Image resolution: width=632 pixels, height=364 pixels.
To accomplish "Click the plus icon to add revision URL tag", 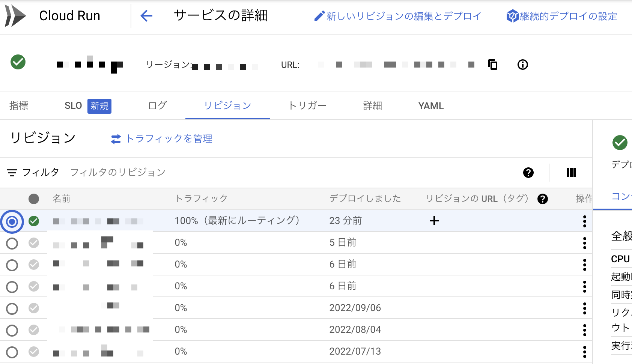I will pyautogui.click(x=434, y=221).
